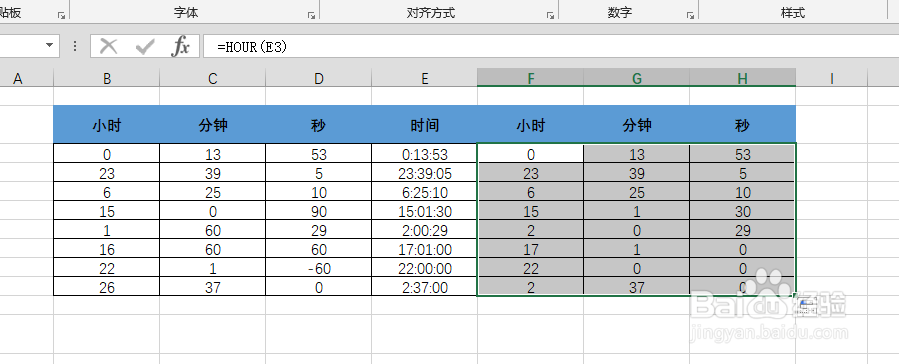Click time cell 22:00:00
Image resolution: width=899 pixels, height=364 pixels.
coord(425,268)
